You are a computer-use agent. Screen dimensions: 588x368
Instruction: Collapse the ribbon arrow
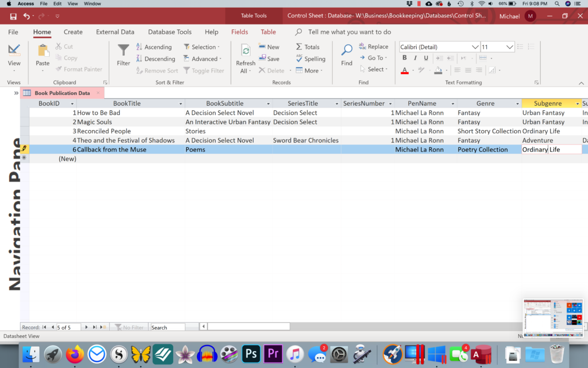point(581,83)
